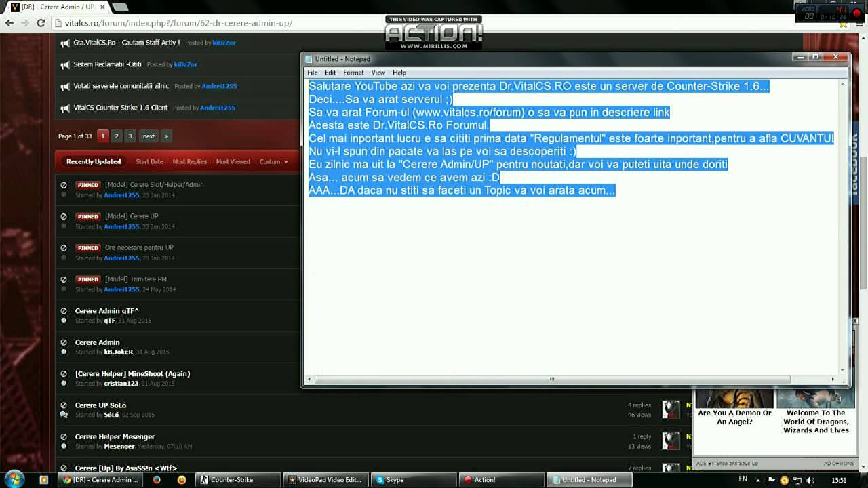The width and height of the screenshot is (868, 488).
Task: Open pinned topic 'Ore necesare pentru UP'
Action: [x=139, y=247]
